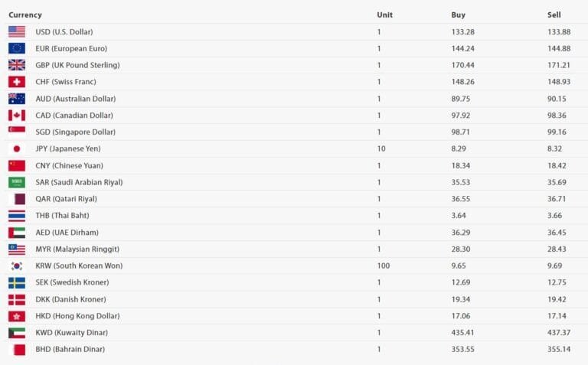Click the Swiss flag icon
This screenshot has width=588, height=365.
pos(17,82)
